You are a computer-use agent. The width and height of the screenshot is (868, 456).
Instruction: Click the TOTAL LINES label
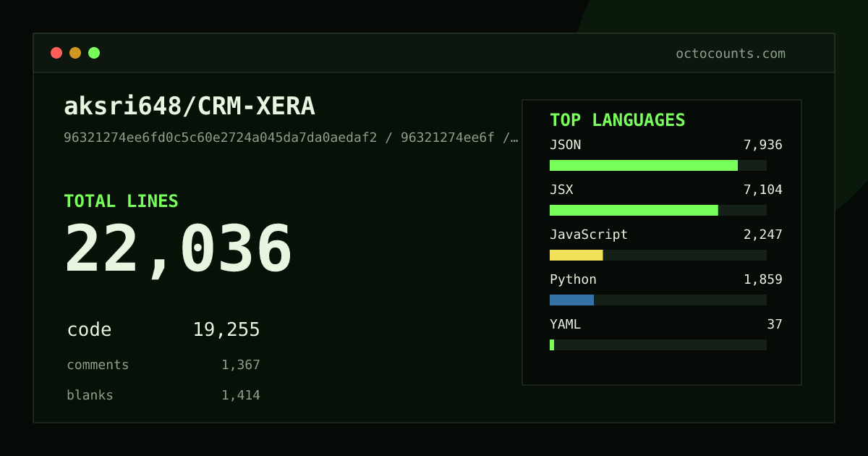coord(121,201)
